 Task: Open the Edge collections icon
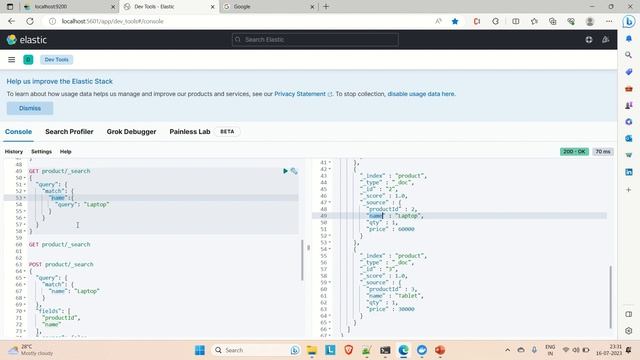(x=552, y=21)
